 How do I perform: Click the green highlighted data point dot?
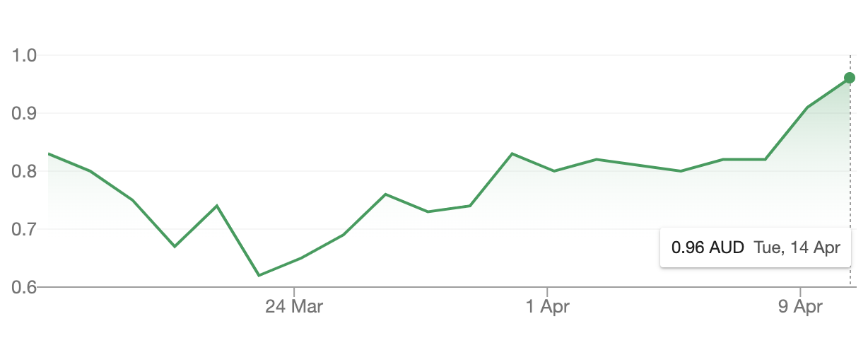tap(850, 78)
